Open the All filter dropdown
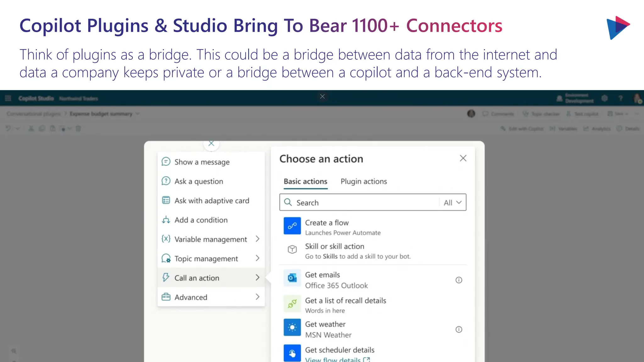Screen dimensions: 644x362 (452, 202)
